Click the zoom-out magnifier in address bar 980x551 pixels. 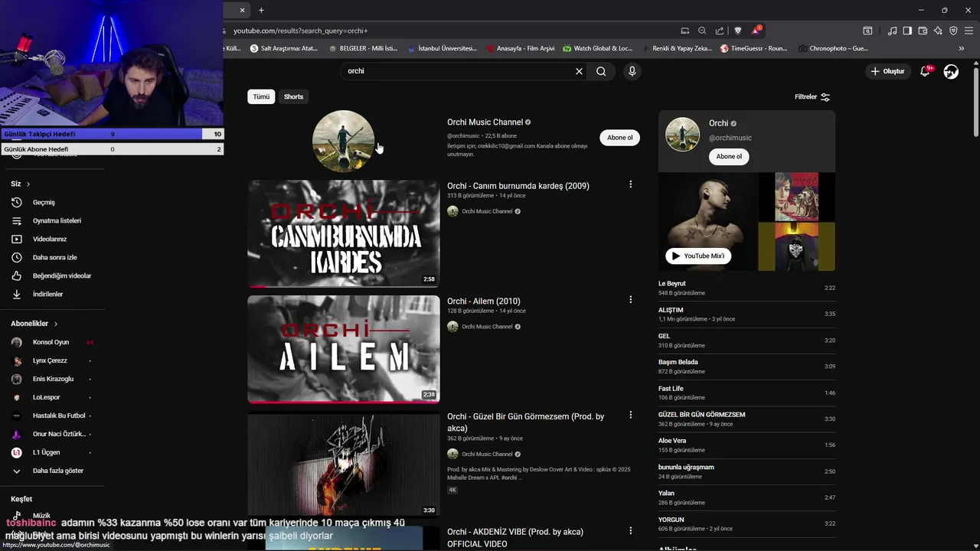coord(702,31)
